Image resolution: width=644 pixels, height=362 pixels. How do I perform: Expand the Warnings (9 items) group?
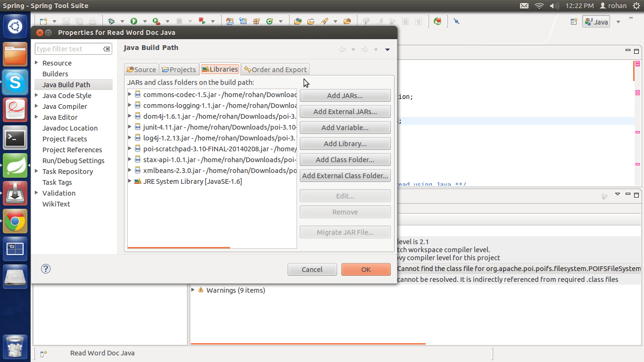(193, 290)
